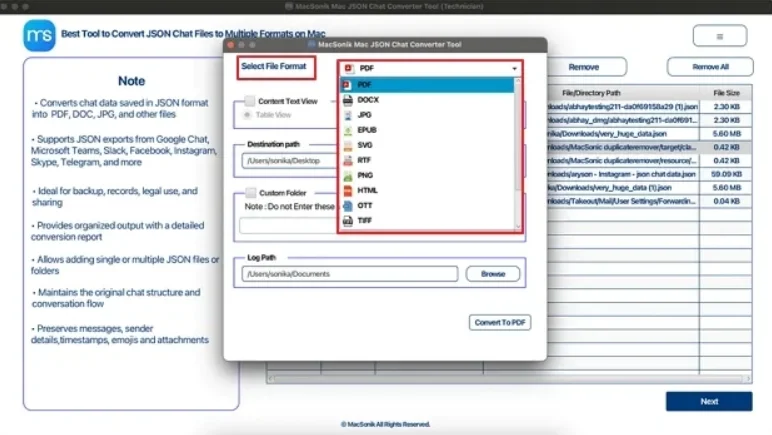This screenshot has width=772, height=435.
Task: Choose EPUB from the format list
Action: (x=427, y=130)
